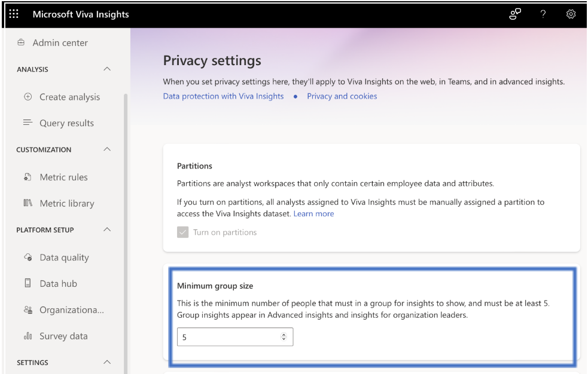This screenshot has height=374, width=588.
Task: Click the ANALYSIS section label
Action: (33, 69)
